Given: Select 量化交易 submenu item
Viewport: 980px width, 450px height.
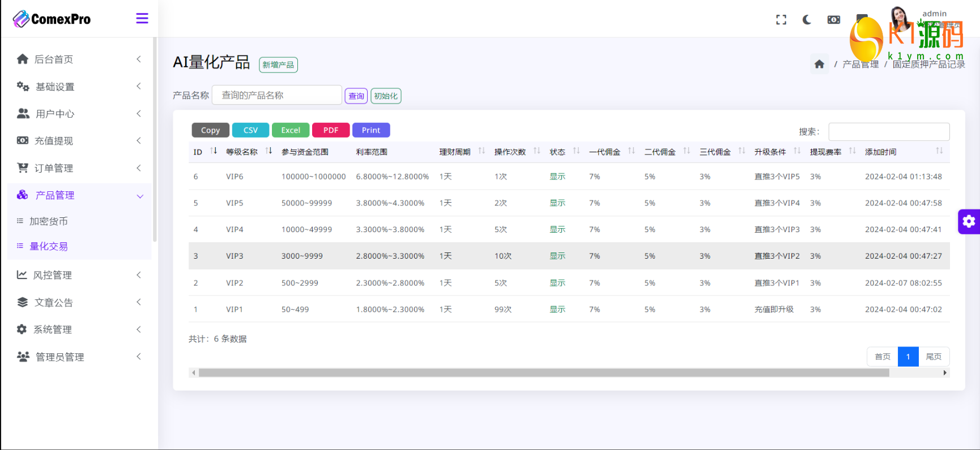Looking at the screenshot, I should point(49,246).
